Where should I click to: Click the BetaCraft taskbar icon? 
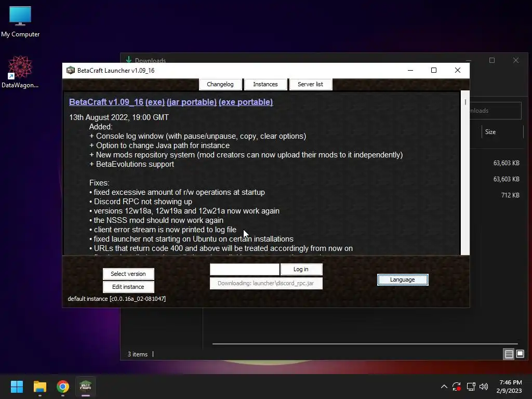pyautogui.click(x=86, y=387)
